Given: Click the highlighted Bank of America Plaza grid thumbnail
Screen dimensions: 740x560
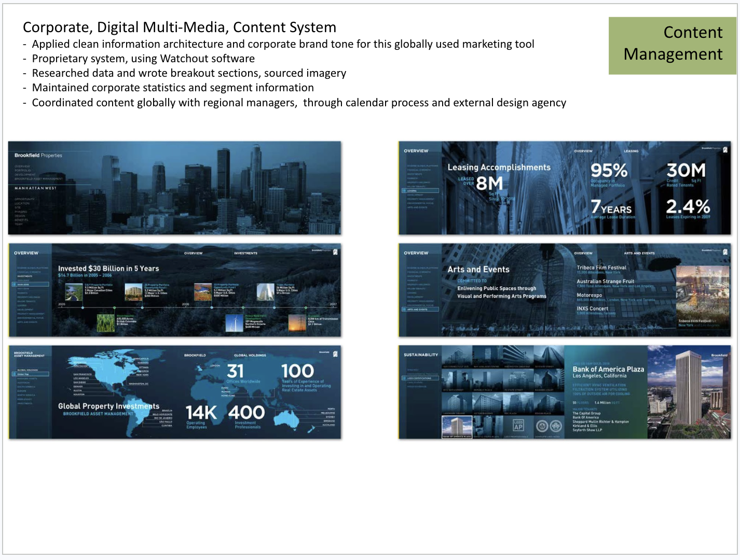Looking at the screenshot, I should (x=457, y=427).
